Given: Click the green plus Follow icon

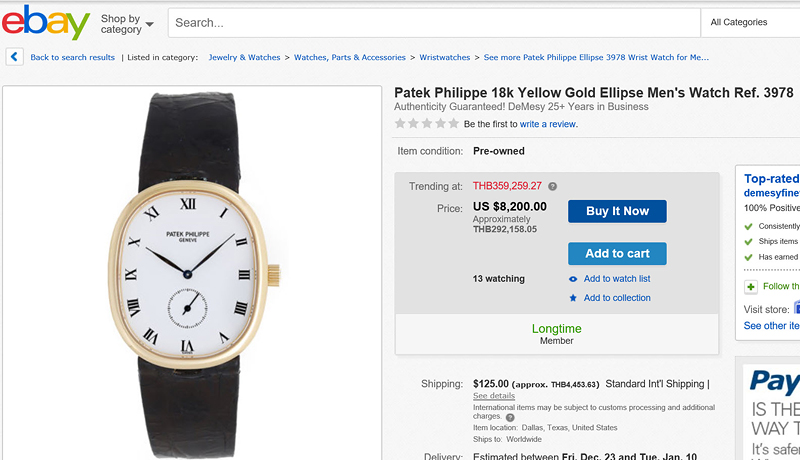Looking at the screenshot, I should click(x=751, y=287).
